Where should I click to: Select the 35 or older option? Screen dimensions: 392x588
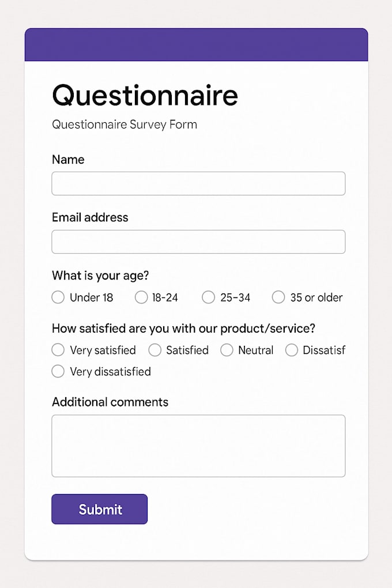(278, 297)
